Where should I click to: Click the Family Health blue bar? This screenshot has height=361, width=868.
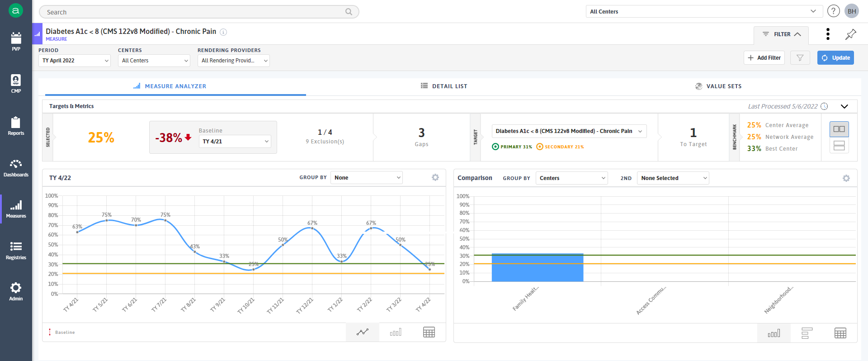pos(538,267)
